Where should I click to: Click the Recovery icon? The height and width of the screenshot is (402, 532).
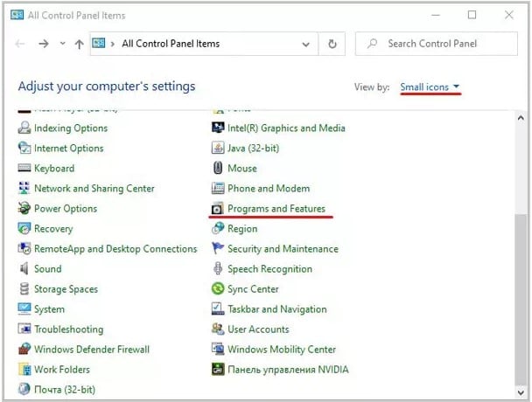[x=24, y=228]
